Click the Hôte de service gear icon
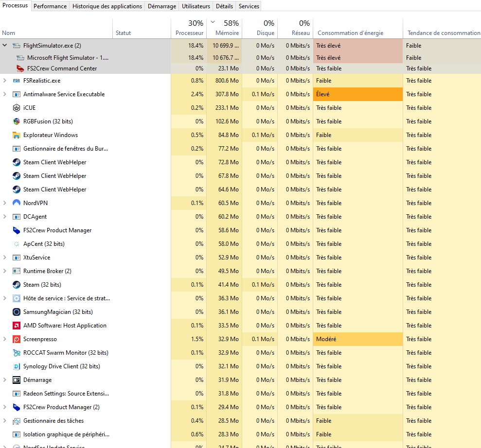The width and height of the screenshot is (481, 448). pos(16,298)
